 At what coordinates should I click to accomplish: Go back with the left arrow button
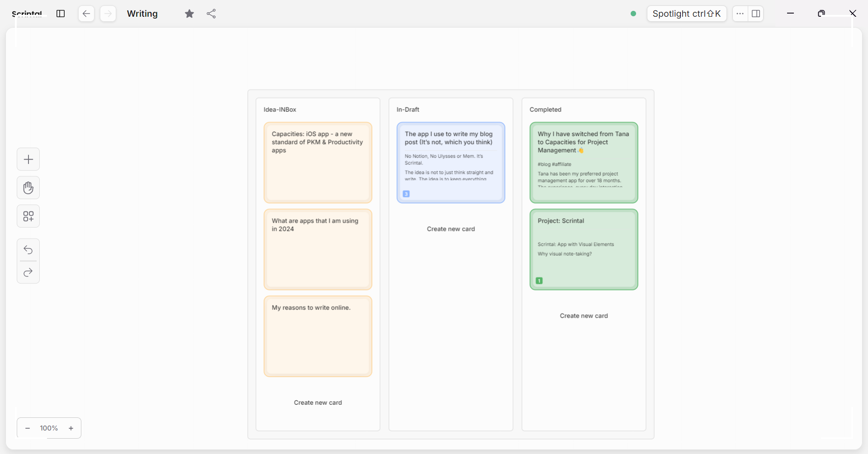point(86,14)
